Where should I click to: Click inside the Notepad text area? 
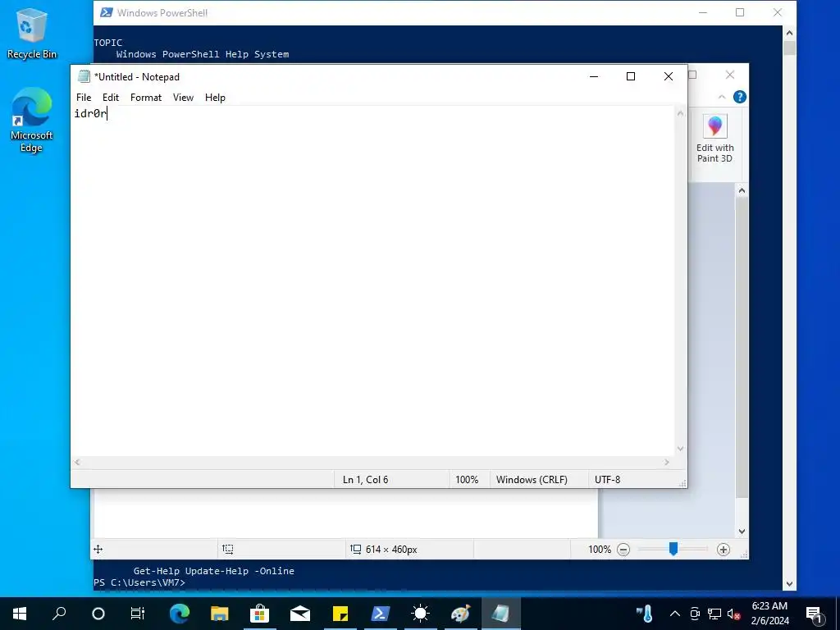(372, 281)
